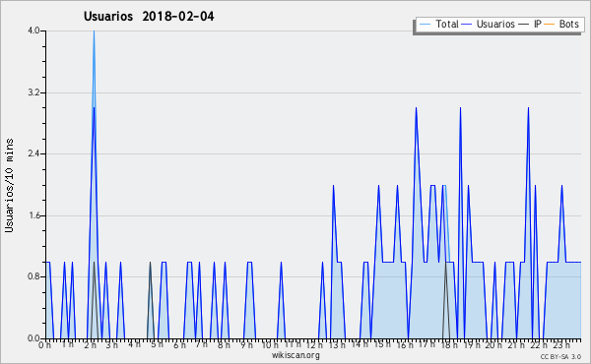Click the y-axis value 4.0
591x364 pixels.
coord(33,30)
